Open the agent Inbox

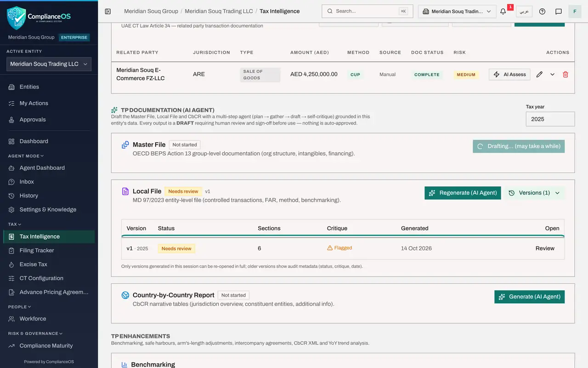tap(49, 182)
